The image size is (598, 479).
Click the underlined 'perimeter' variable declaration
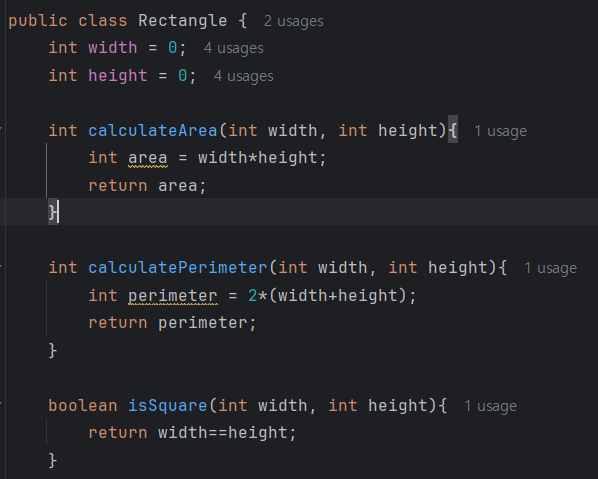coord(173,296)
